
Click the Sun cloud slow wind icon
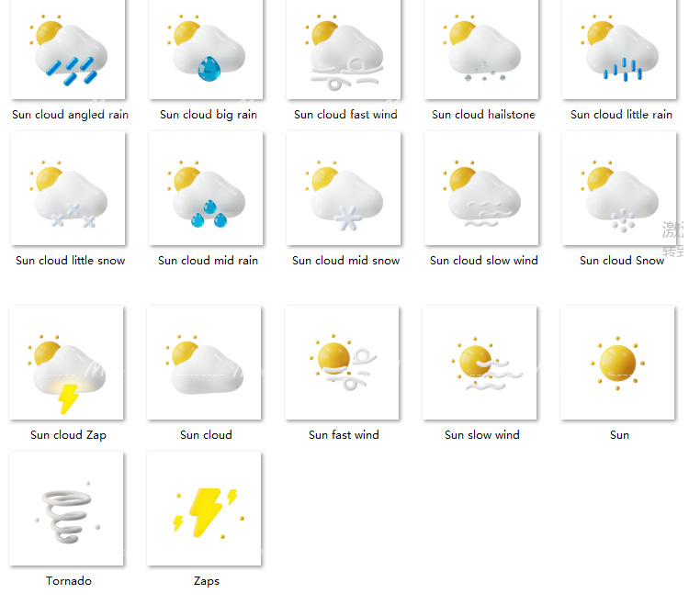click(481, 188)
